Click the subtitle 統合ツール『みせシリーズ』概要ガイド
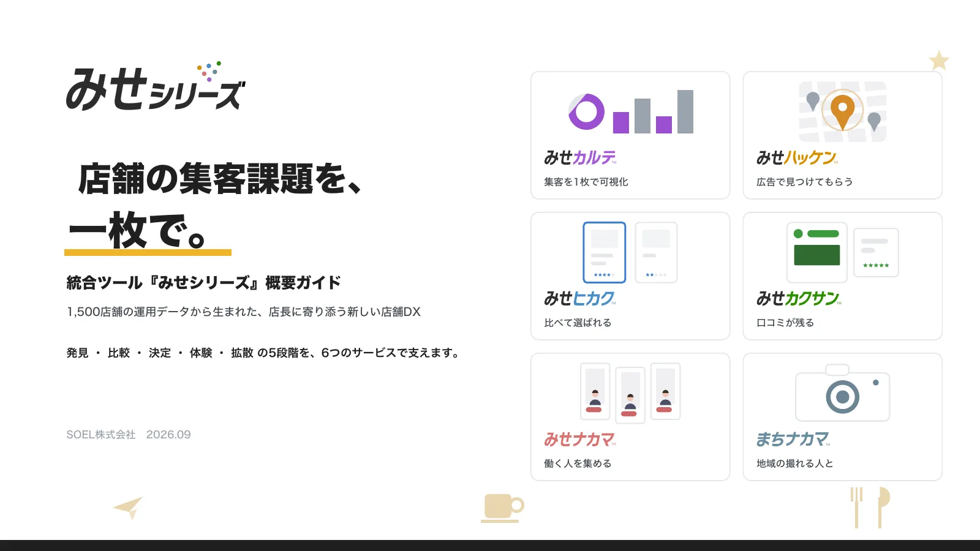 203,283
